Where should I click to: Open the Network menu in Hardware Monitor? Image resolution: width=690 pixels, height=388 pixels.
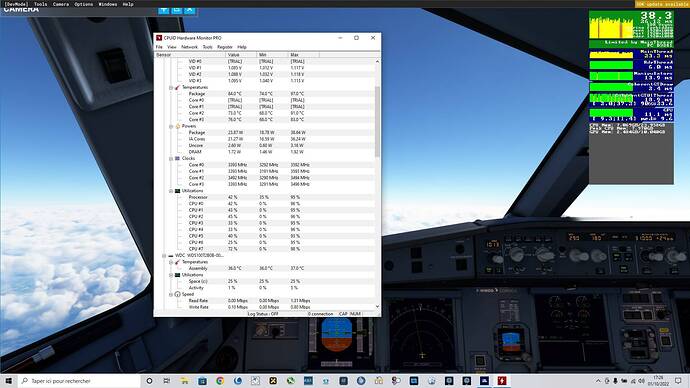coord(189,47)
